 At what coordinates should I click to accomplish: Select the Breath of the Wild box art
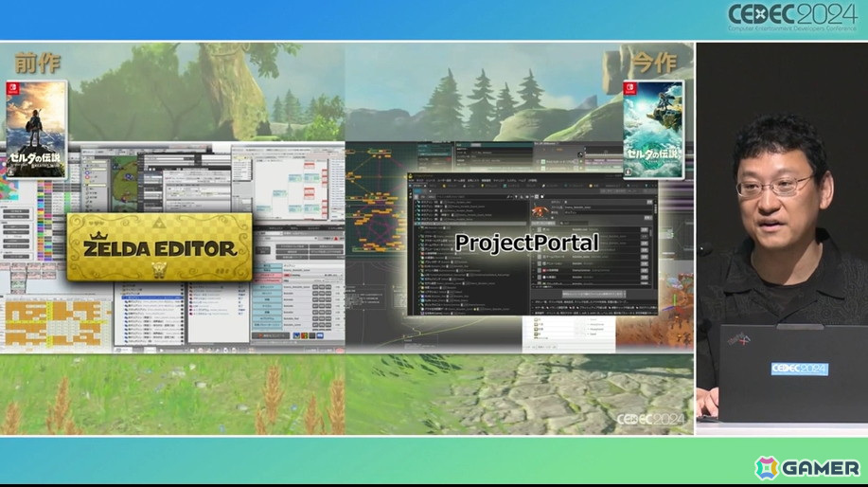pos(37,130)
